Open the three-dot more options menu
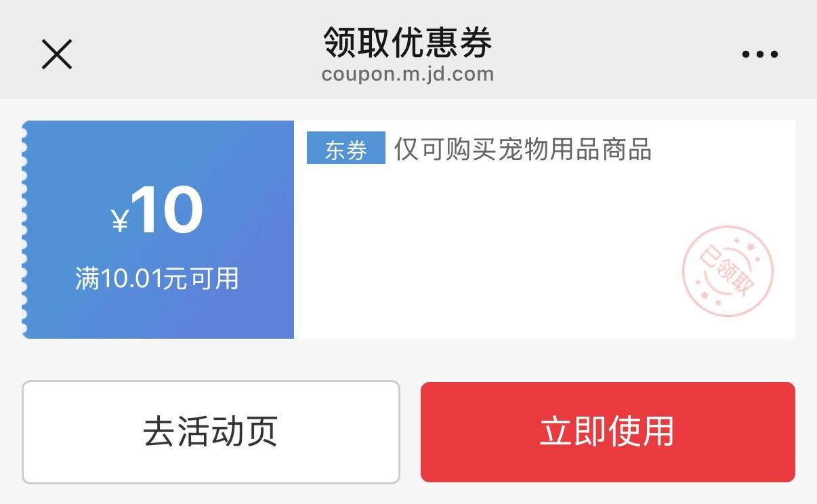 click(x=760, y=54)
